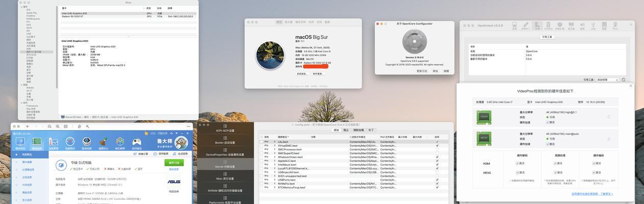The height and width of the screenshot is (204, 644).
Task: Open Hackintool 磁盘 toolbar icon
Action: pos(604,27)
